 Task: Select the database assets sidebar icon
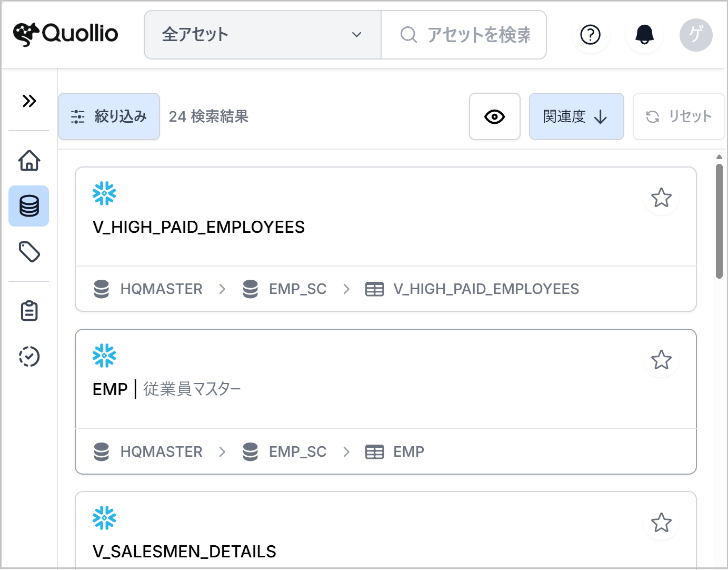(x=29, y=206)
